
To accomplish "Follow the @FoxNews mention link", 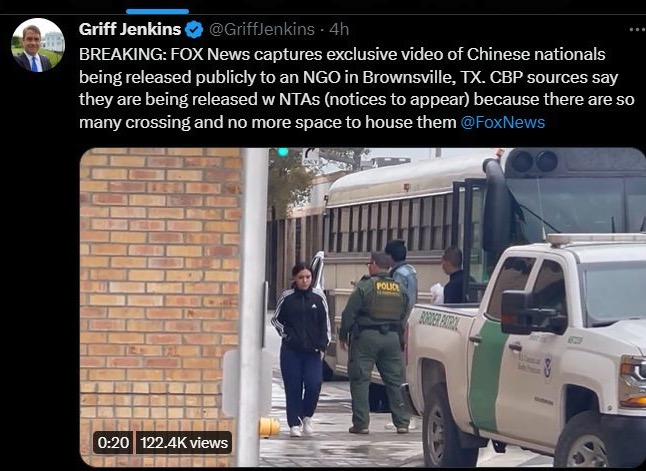I will pos(502,122).
